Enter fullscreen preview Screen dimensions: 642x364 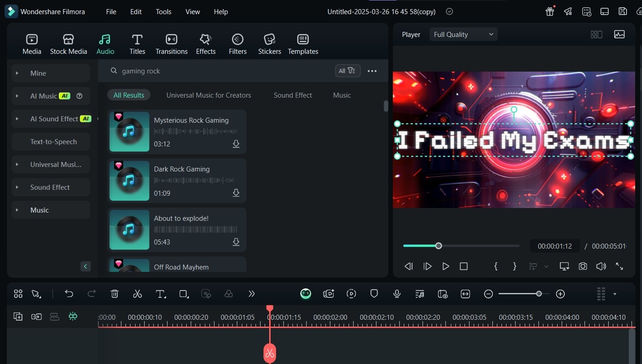(x=619, y=266)
